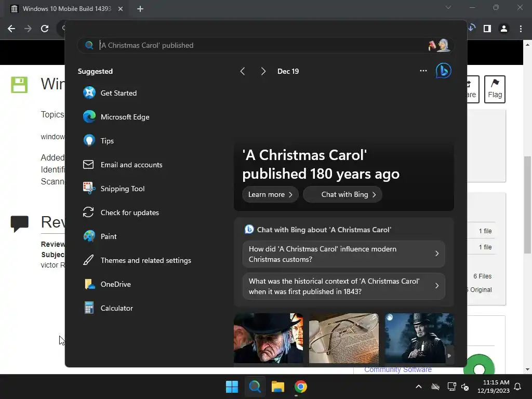Click Learn more about 'A Christmas Carol'
Screen dimensions: 532x399
coord(270,194)
